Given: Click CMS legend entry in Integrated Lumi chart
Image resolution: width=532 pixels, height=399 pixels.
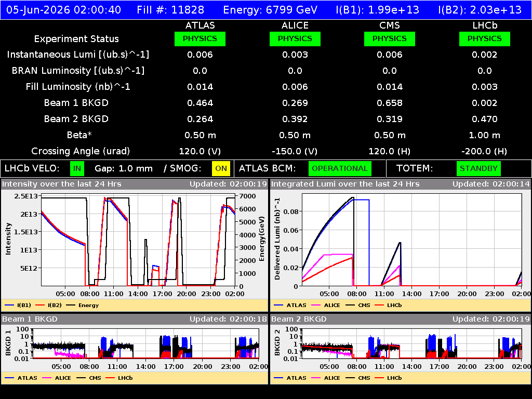Looking at the screenshot, I should [x=358, y=305].
